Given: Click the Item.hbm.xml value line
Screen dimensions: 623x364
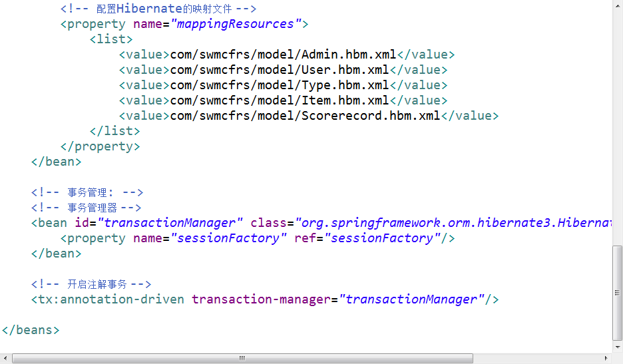Looking at the screenshot, I should tap(283, 100).
